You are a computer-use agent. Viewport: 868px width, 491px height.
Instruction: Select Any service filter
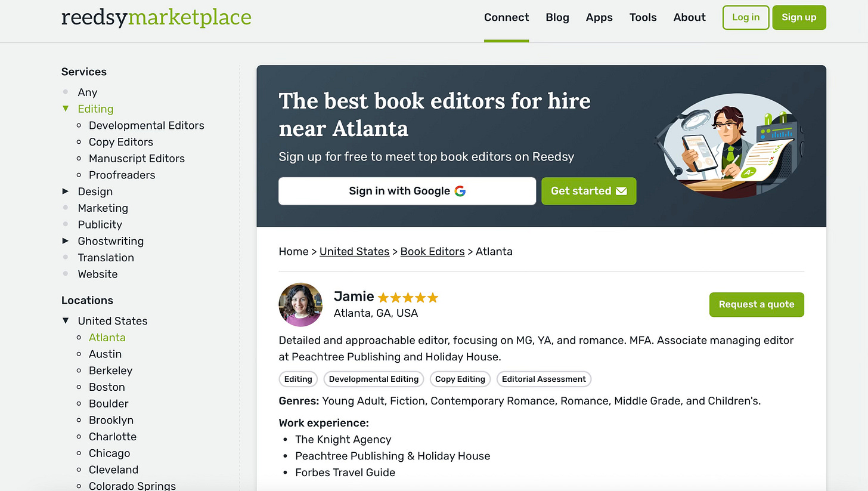pos(87,92)
